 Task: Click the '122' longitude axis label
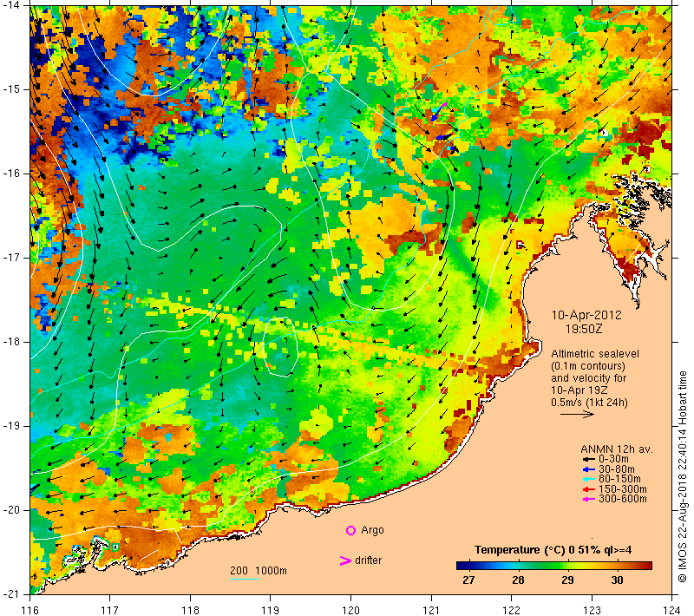[x=512, y=610]
